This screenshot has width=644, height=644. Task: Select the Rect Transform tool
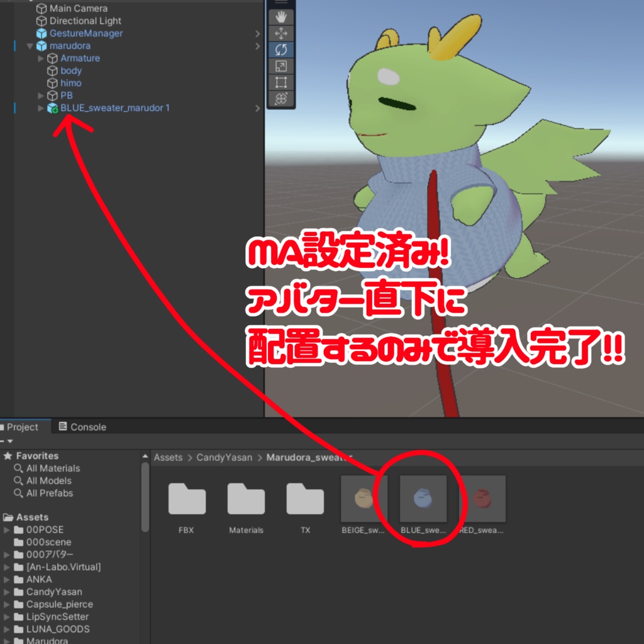[281, 82]
